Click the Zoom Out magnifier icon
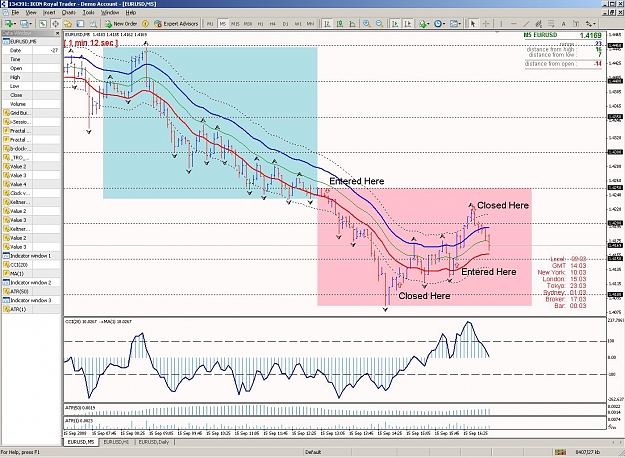Image resolution: width=625 pixels, height=458 pixels. [x=379, y=24]
